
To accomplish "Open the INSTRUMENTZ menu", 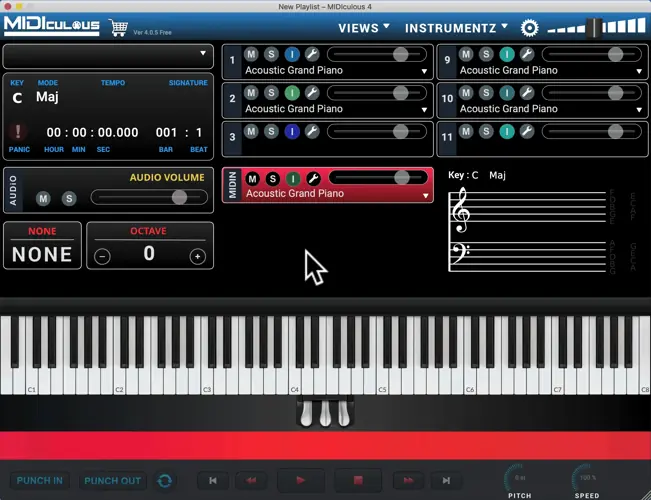I will pos(456,28).
